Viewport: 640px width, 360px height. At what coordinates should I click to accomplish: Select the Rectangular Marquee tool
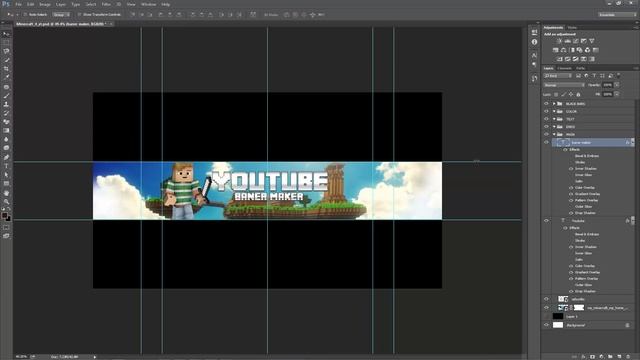pos(6,43)
